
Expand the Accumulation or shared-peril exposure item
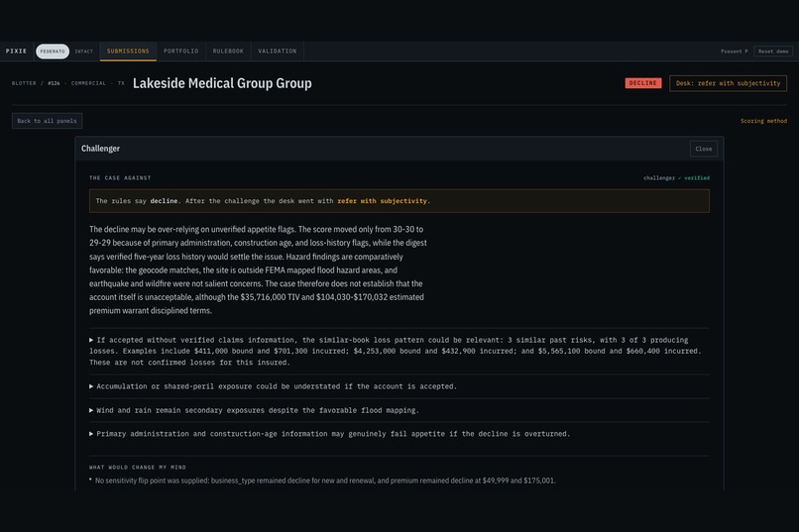tap(399, 386)
